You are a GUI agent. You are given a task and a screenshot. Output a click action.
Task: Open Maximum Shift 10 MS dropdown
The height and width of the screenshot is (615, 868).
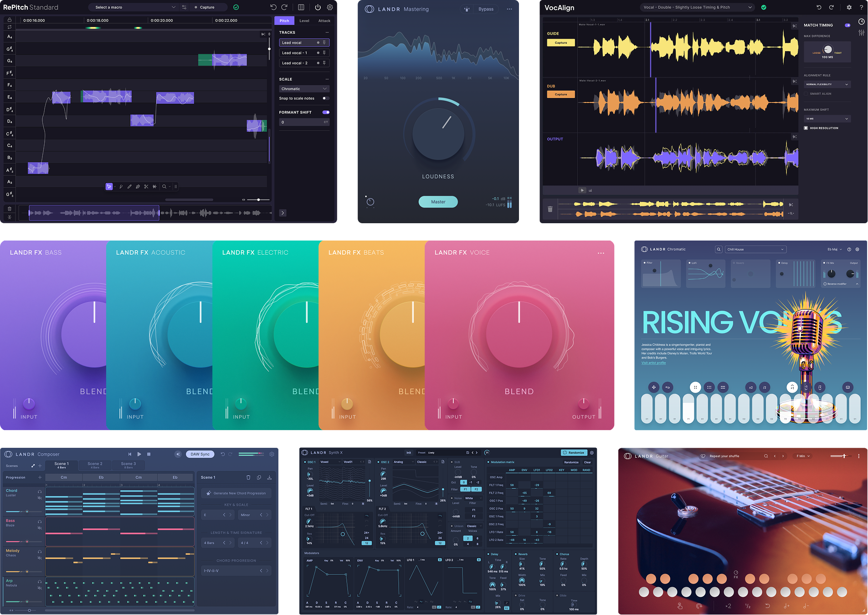pos(827,119)
